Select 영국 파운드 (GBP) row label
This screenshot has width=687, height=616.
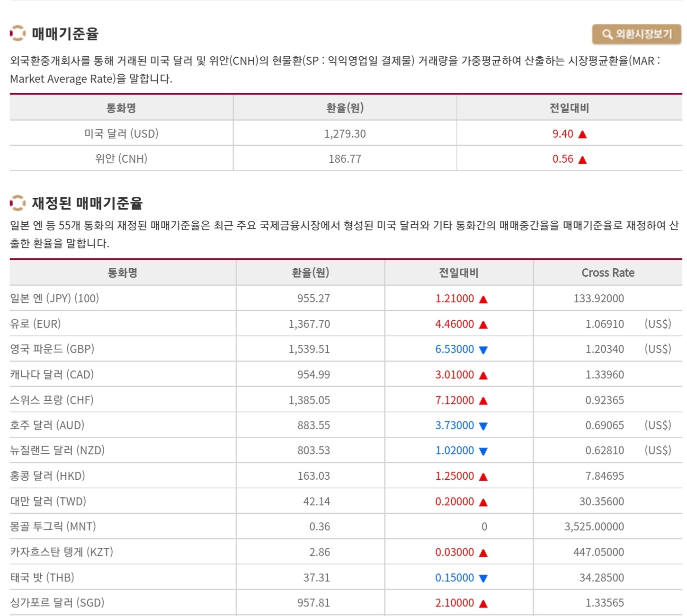tap(52, 349)
